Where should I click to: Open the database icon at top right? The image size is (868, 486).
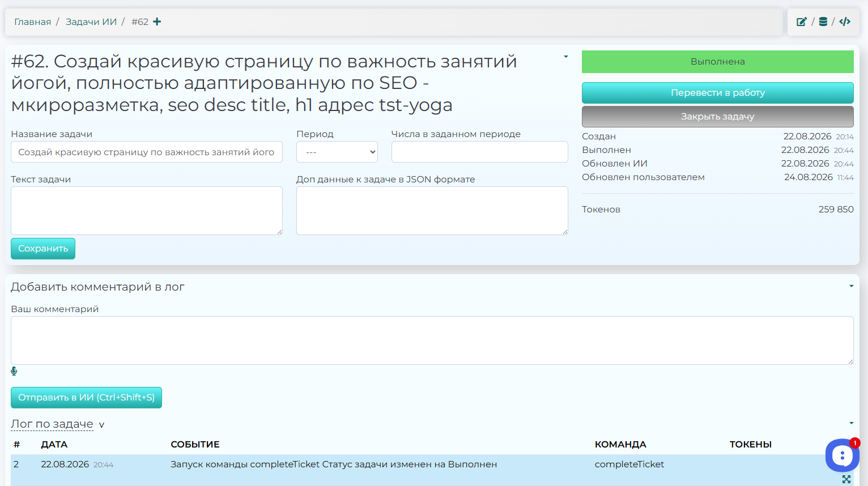pos(823,22)
